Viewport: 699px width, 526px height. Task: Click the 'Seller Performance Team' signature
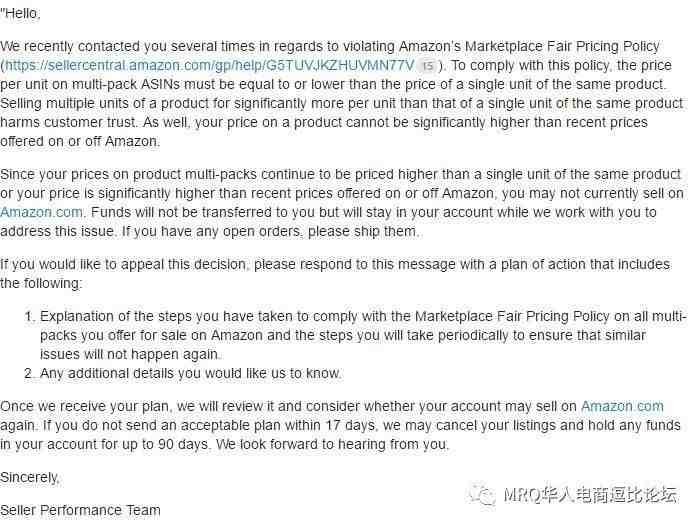click(x=80, y=510)
